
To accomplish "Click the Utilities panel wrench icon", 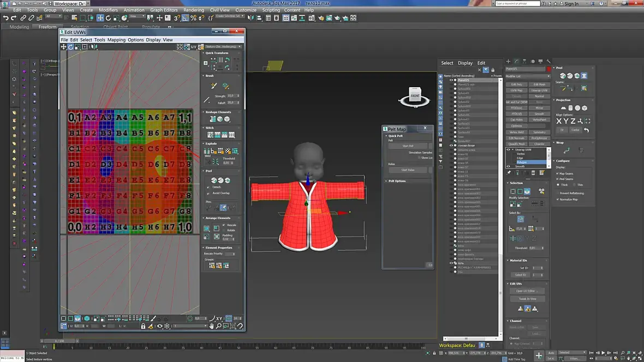I will [548, 61].
